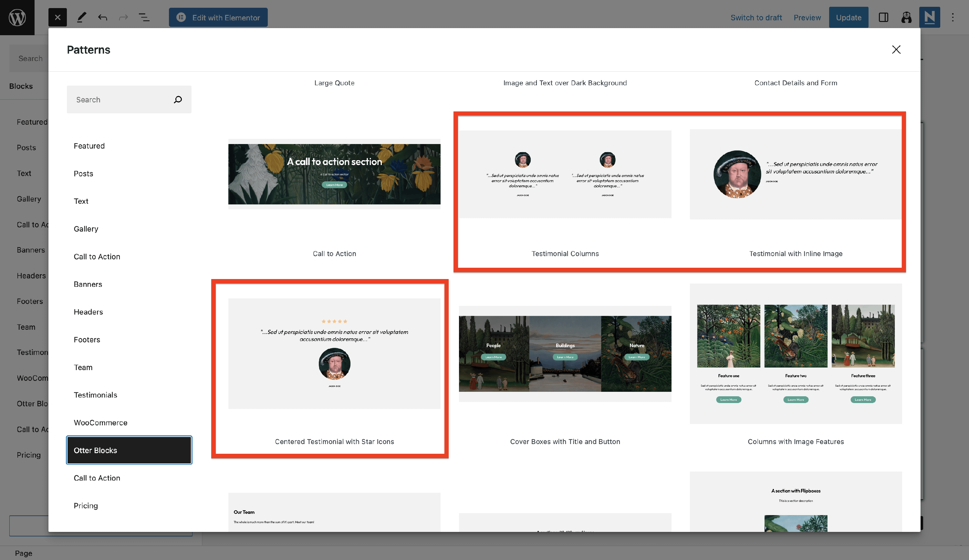Open the Document Overview list icon
The image size is (969, 560).
tap(144, 17)
